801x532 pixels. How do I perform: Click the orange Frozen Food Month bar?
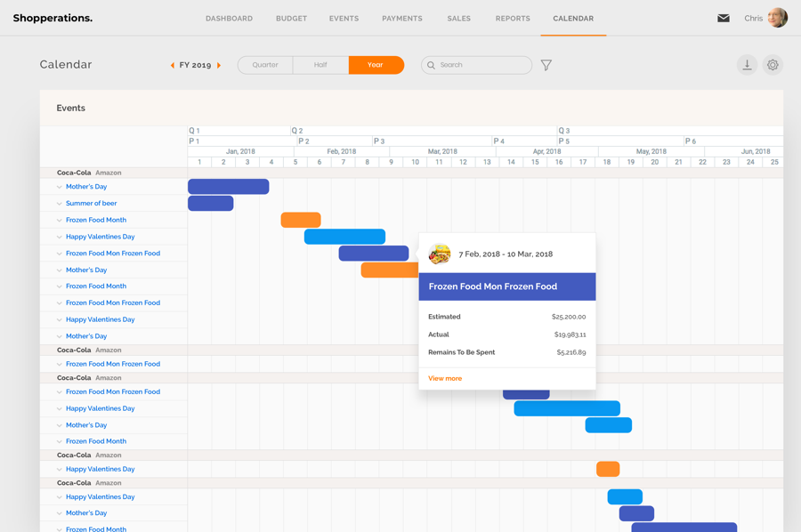point(301,220)
